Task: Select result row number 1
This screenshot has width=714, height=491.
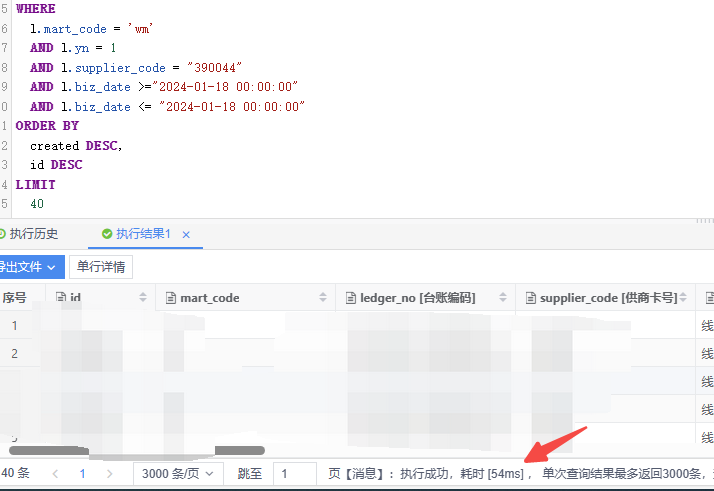Action: point(15,325)
